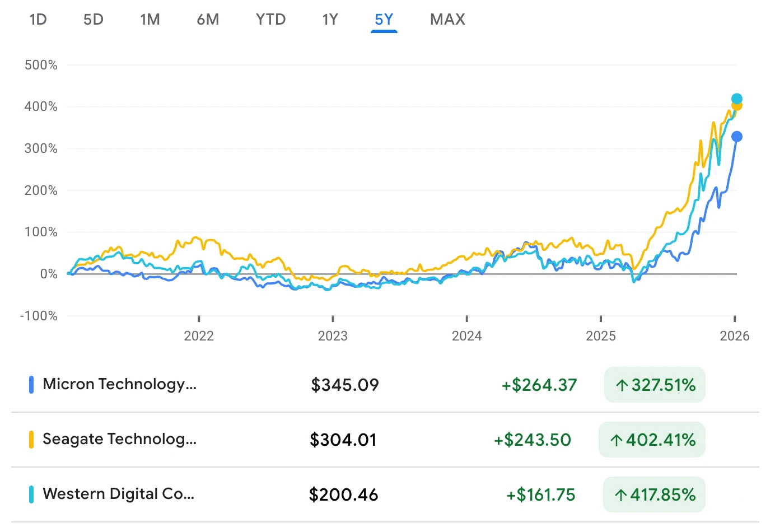Switch to the 1Y tab

click(x=330, y=20)
